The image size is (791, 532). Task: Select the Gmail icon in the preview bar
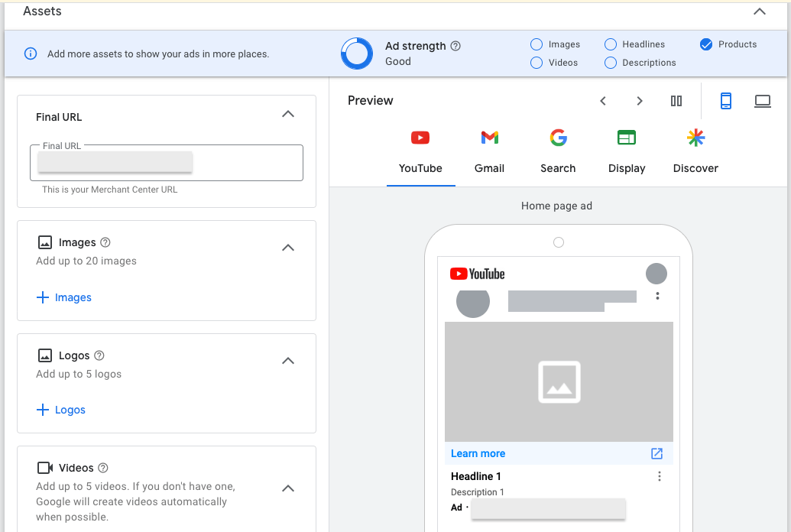[x=489, y=138]
